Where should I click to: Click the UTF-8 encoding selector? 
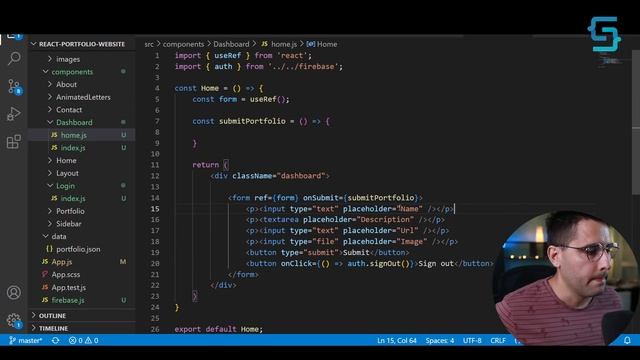pos(472,340)
